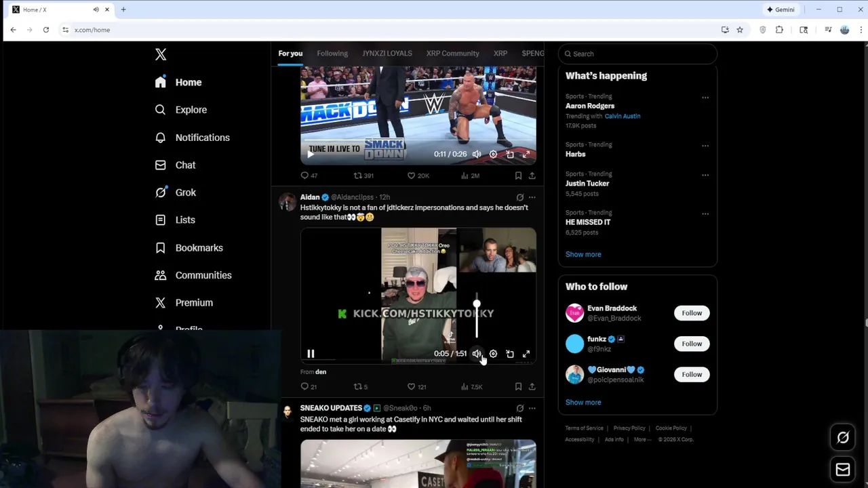Open Explore in sidebar

coord(180,110)
